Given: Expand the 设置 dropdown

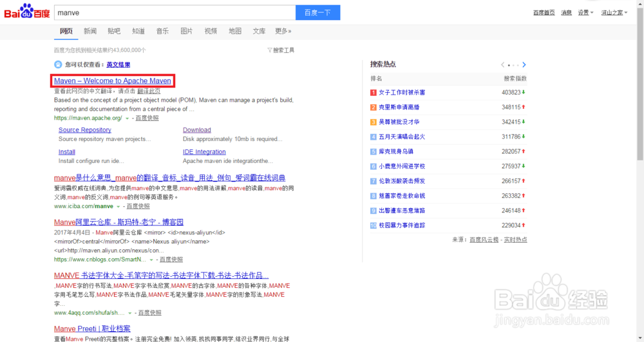Looking at the screenshot, I should point(585,13).
